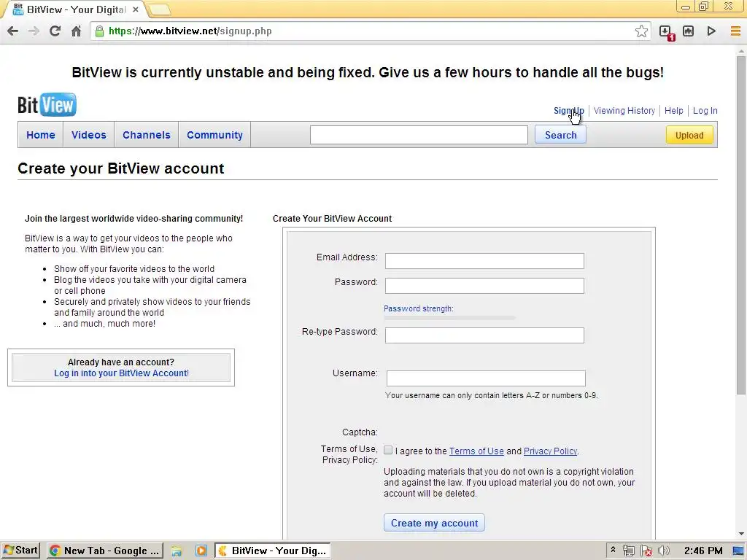The width and height of the screenshot is (747, 560).
Task: Select BitView taskbar window button
Action: point(273,551)
